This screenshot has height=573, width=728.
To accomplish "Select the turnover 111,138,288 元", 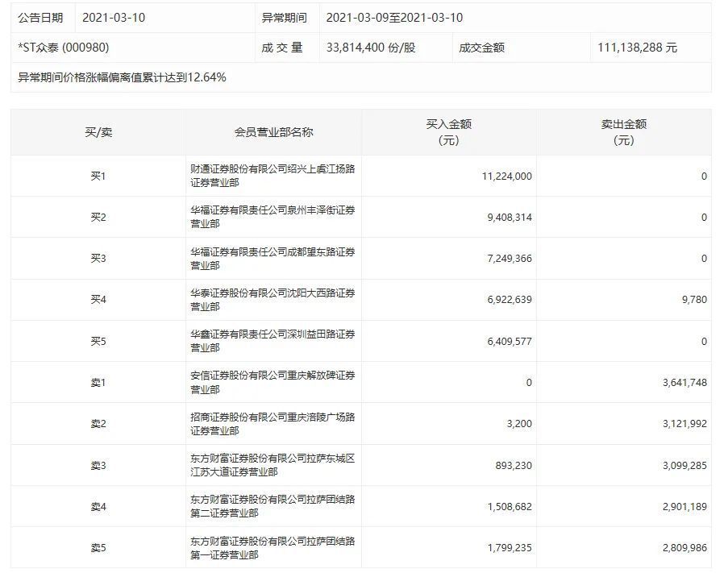I will 637,48.
